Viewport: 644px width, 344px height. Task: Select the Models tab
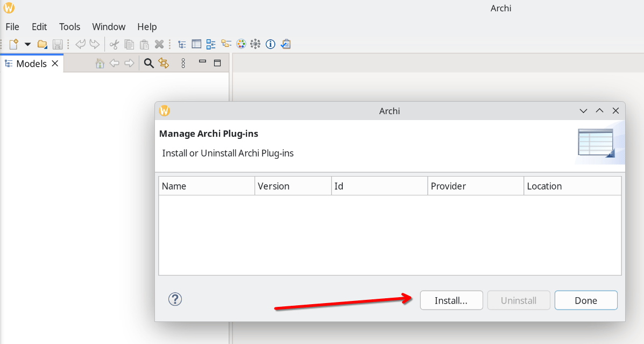tap(31, 64)
